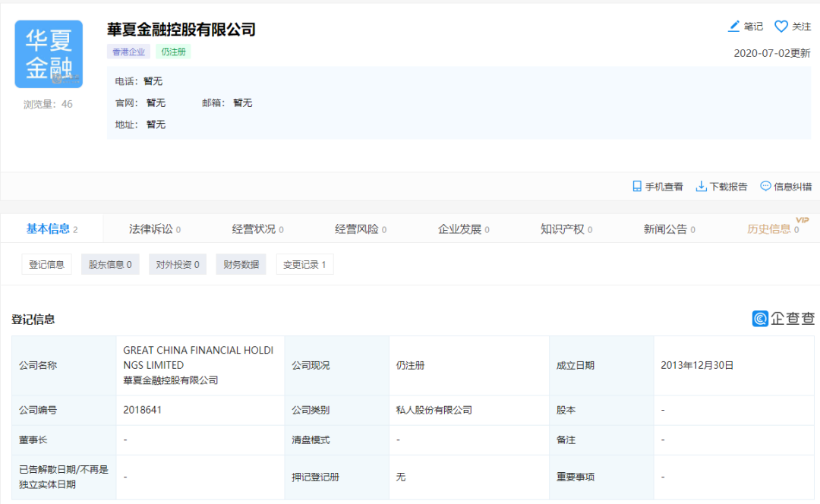Image resolution: width=820 pixels, height=504 pixels.
Task: Click the 成立日期 value 2013年12月30日
Action: point(696,365)
